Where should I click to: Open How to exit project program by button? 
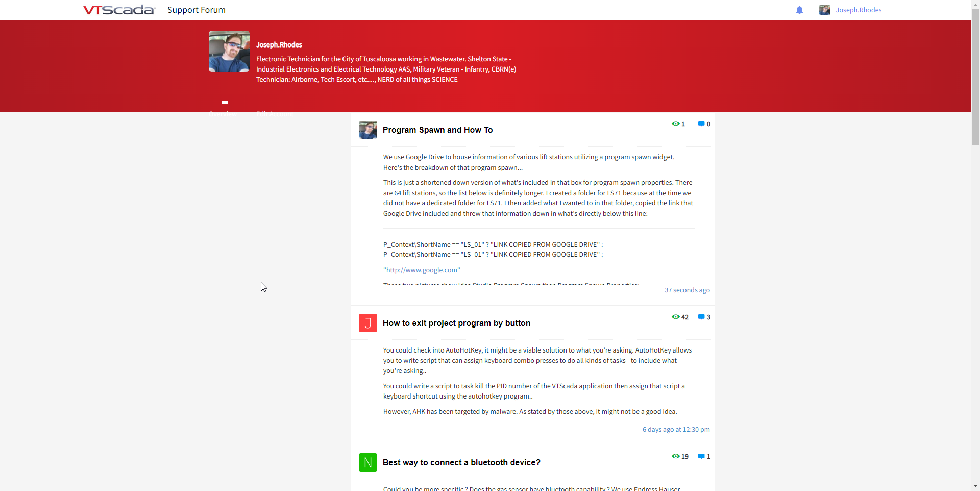[456, 323]
